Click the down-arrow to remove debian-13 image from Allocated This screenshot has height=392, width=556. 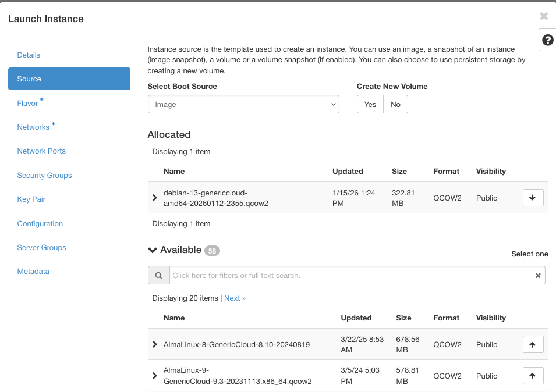[x=533, y=198]
